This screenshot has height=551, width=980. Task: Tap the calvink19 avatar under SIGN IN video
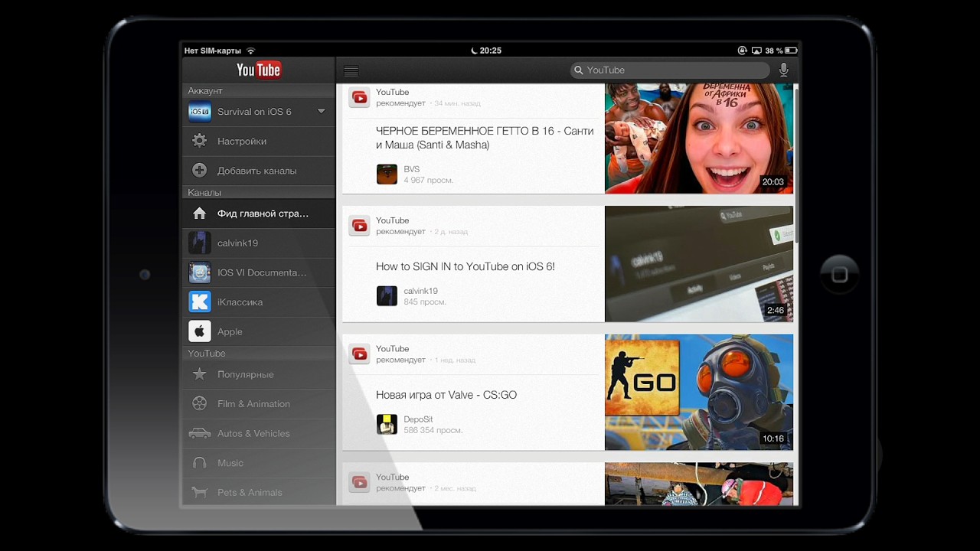[387, 296]
